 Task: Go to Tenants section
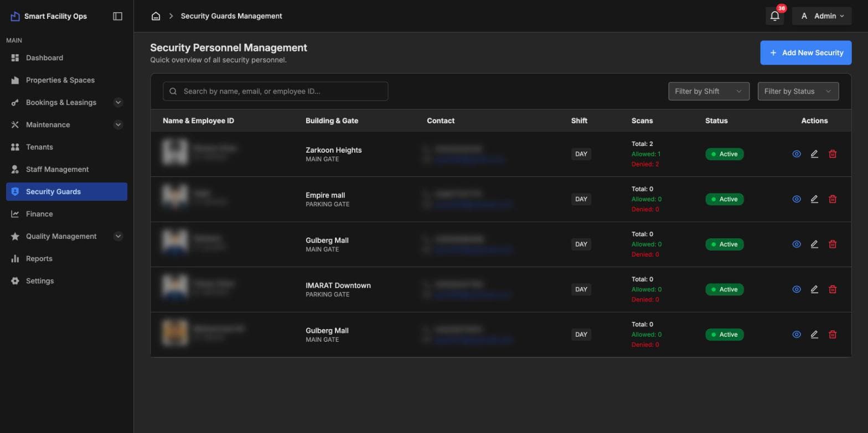(x=66, y=147)
